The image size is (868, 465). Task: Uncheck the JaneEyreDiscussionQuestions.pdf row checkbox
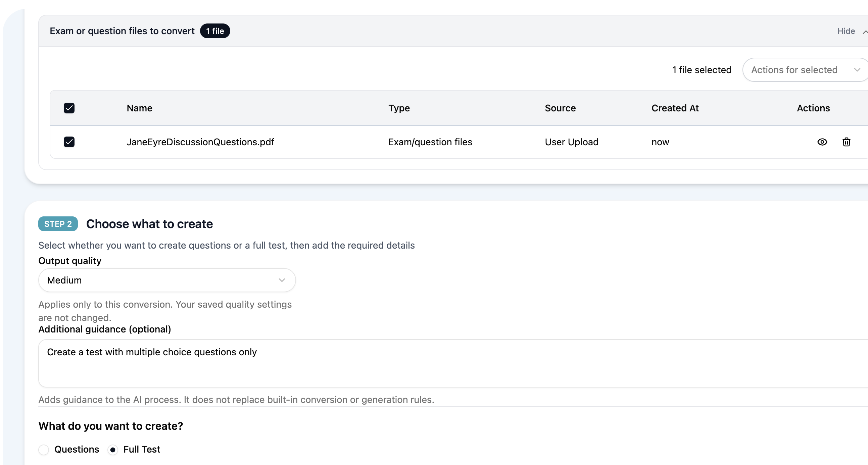point(69,142)
